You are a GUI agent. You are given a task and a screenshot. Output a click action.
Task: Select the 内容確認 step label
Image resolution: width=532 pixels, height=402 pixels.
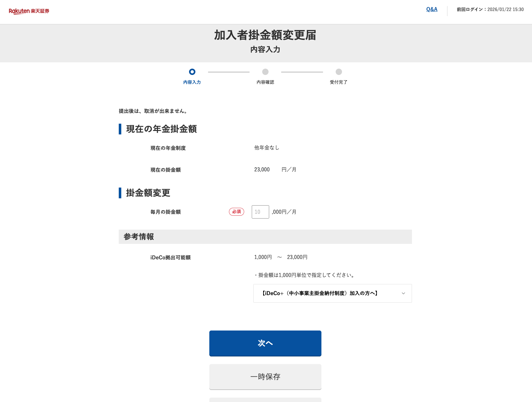265,82
